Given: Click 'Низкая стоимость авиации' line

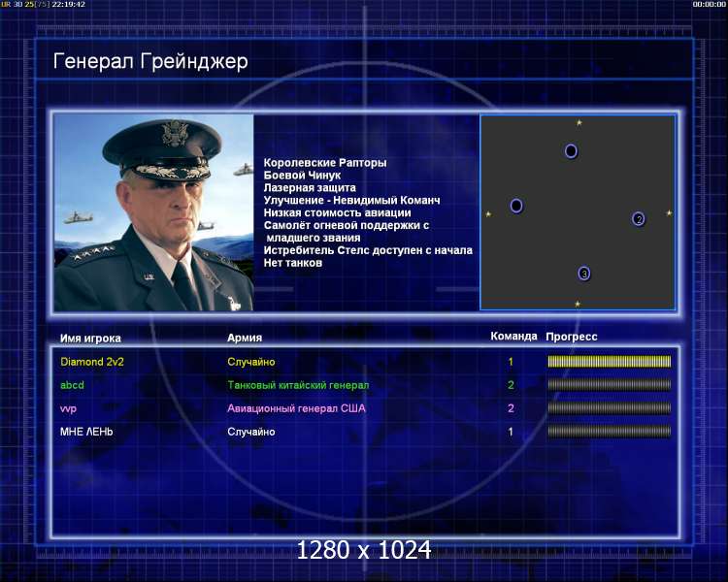Looking at the screenshot, I should point(338,212).
